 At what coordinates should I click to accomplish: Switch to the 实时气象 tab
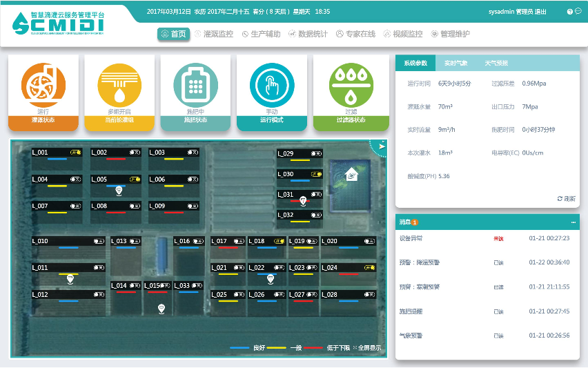coord(455,63)
